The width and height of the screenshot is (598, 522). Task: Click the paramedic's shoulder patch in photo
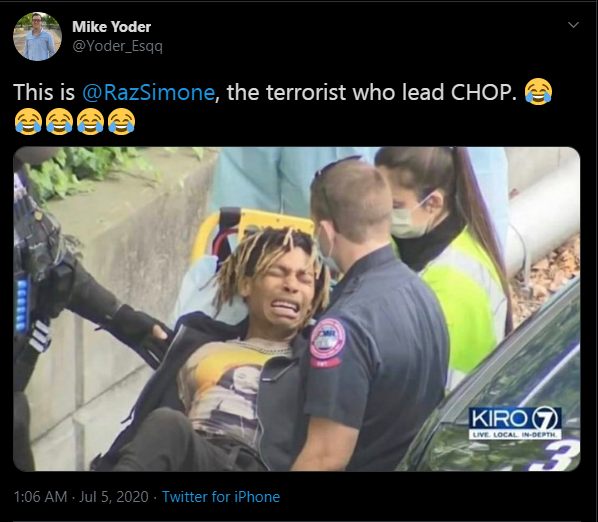(x=327, y=343)
